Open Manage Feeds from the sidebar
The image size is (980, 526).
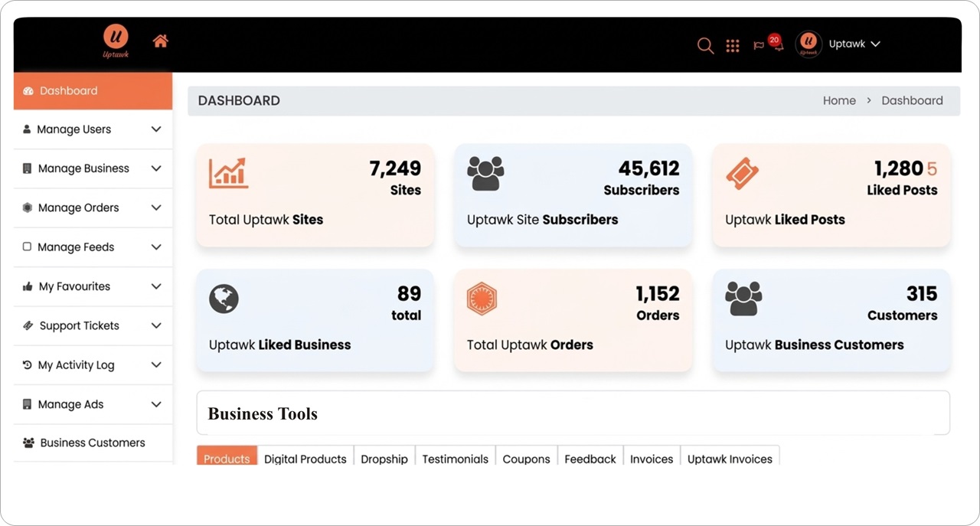(x=76, y=247)
